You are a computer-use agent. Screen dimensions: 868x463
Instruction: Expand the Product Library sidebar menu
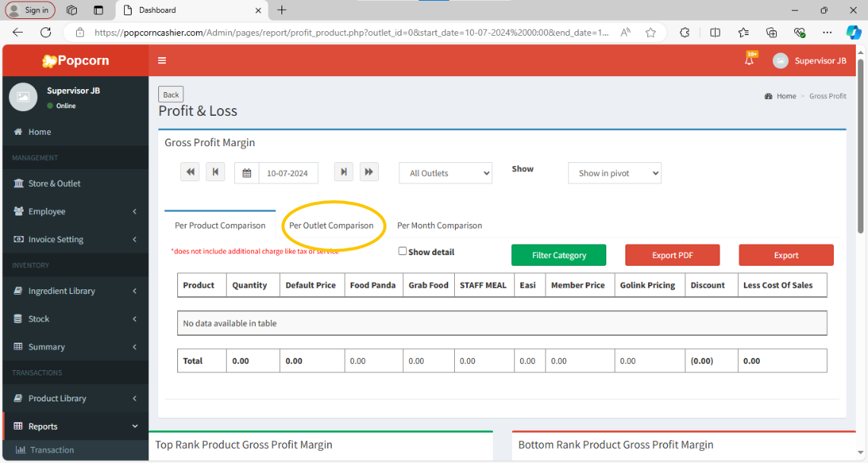[75, 398]
